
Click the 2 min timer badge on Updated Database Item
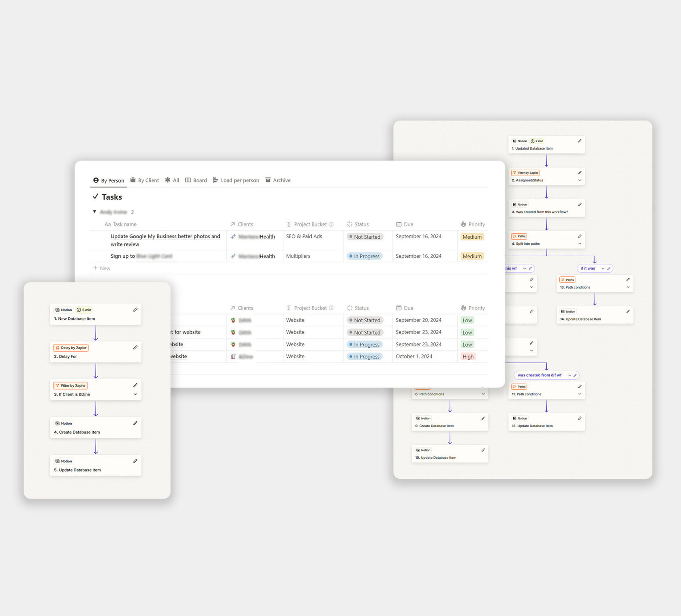(x=537, y=141)
